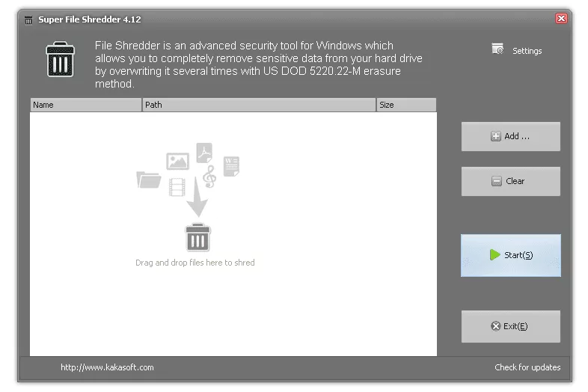Open Settings via the gear icon
The height and width of the screenshot is (392, 588).
click(x=497, y=50)
